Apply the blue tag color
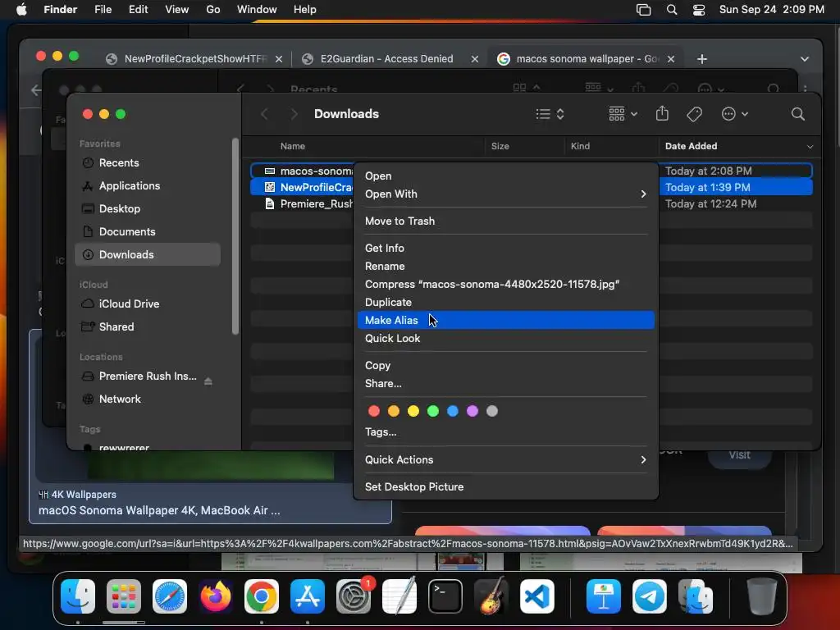 pyautogui.click(x=453, y=411)
